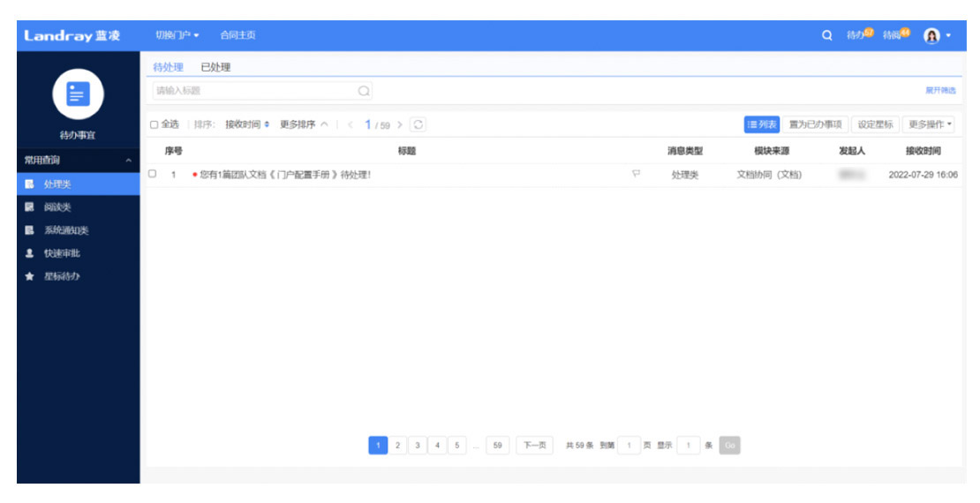Open 快速审批 in the sidebar

tap(62, 253)
